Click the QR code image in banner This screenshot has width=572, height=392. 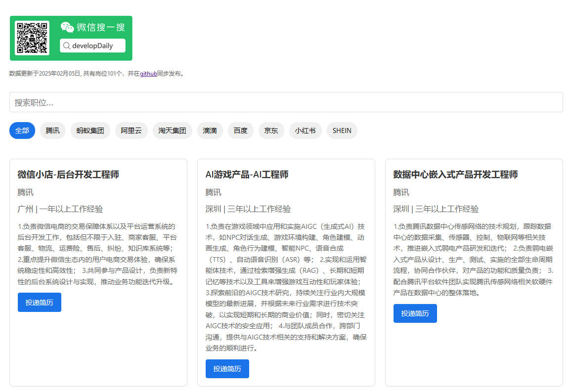coord(32,38)
